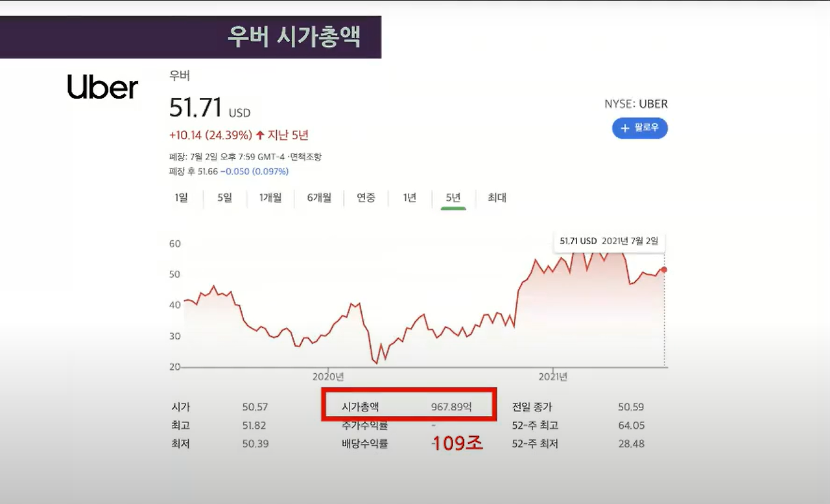Click the black Uber logo
The height and width of the screenshot is (504, 830).
tap(102, 87)
